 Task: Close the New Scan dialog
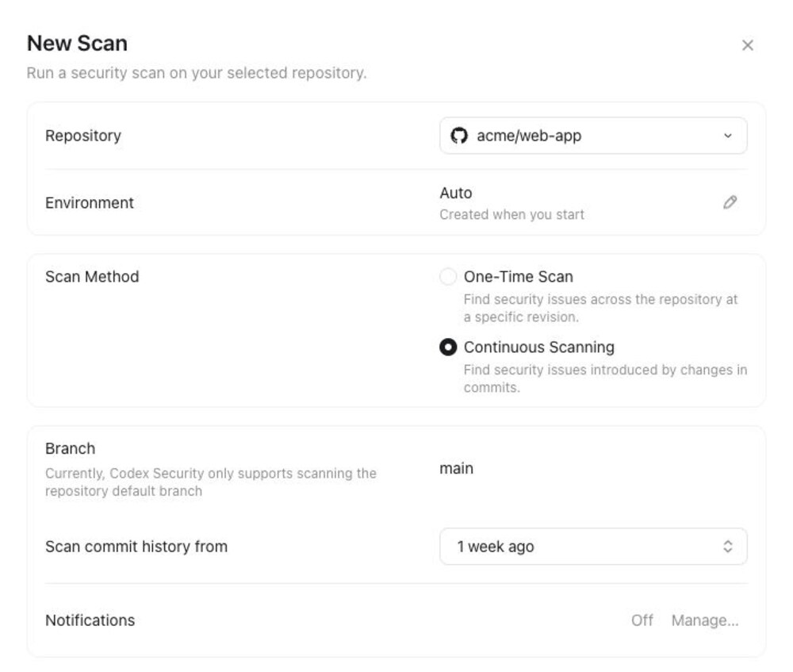click(748, 45)
